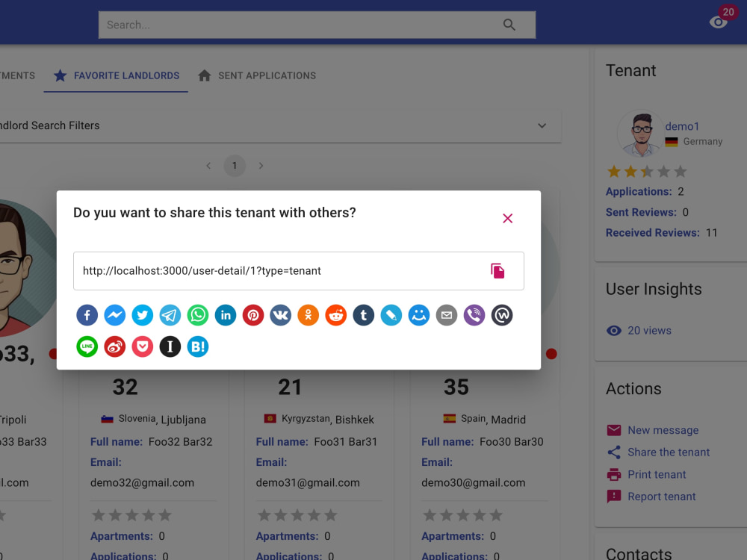This screenshot has width=747, height=560.
Task: Share on Pinterest icon
Action: pos(253,315)
